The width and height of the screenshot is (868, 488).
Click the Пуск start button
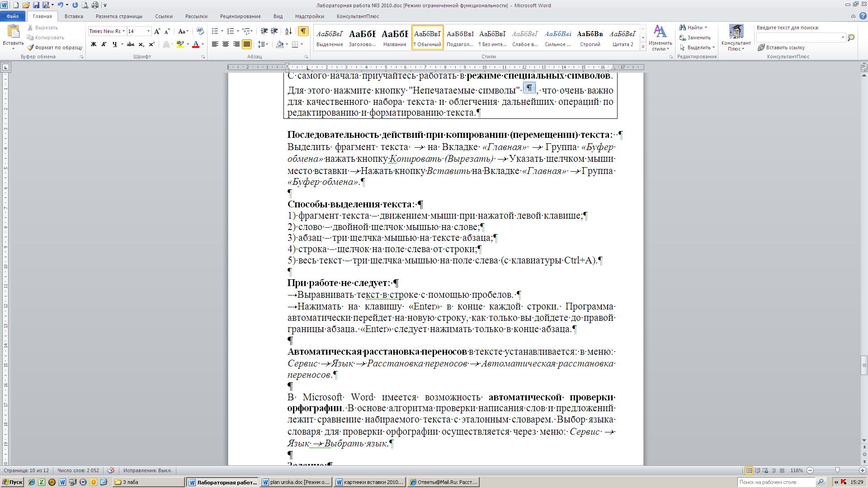[x=12, y=482]
